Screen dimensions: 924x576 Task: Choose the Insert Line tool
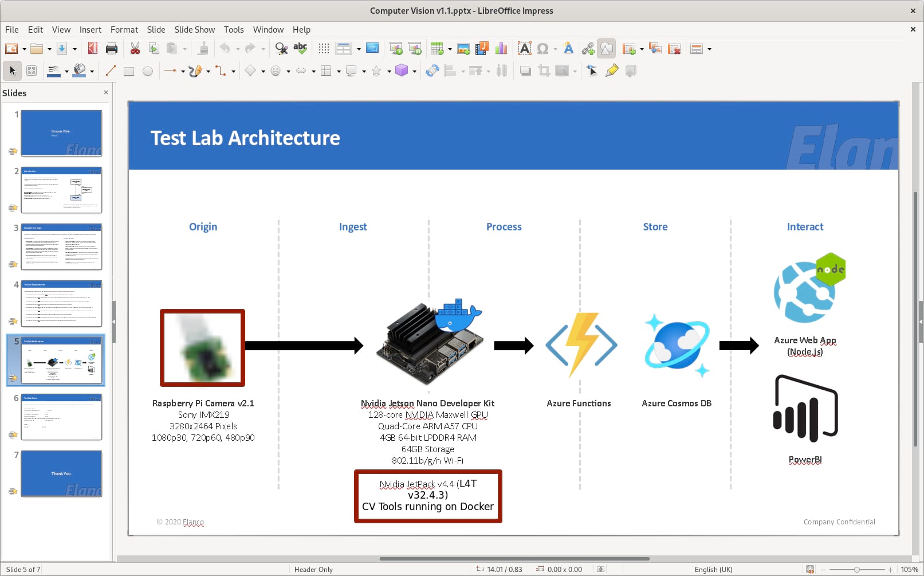point(111,70)
